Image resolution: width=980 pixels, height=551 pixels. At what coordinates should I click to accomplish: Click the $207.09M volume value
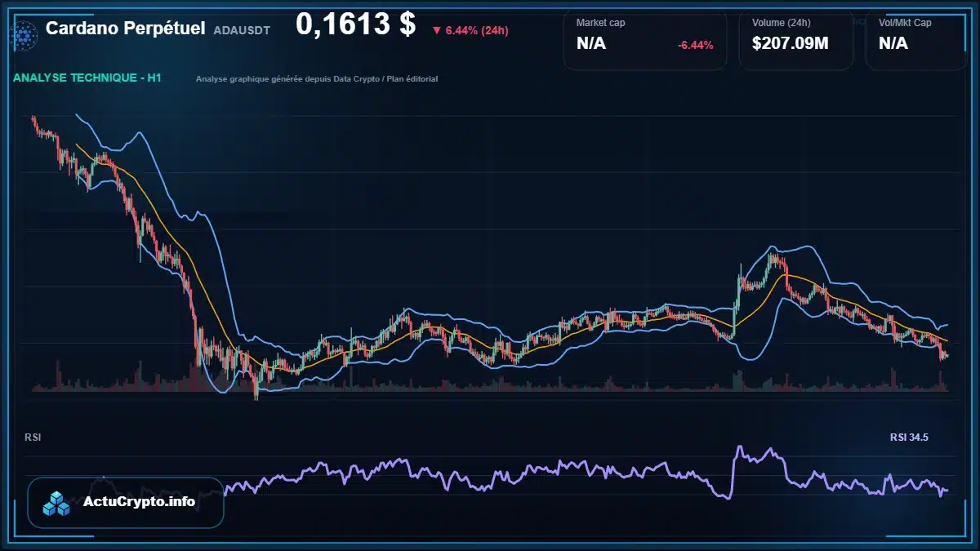click(790, 43)
